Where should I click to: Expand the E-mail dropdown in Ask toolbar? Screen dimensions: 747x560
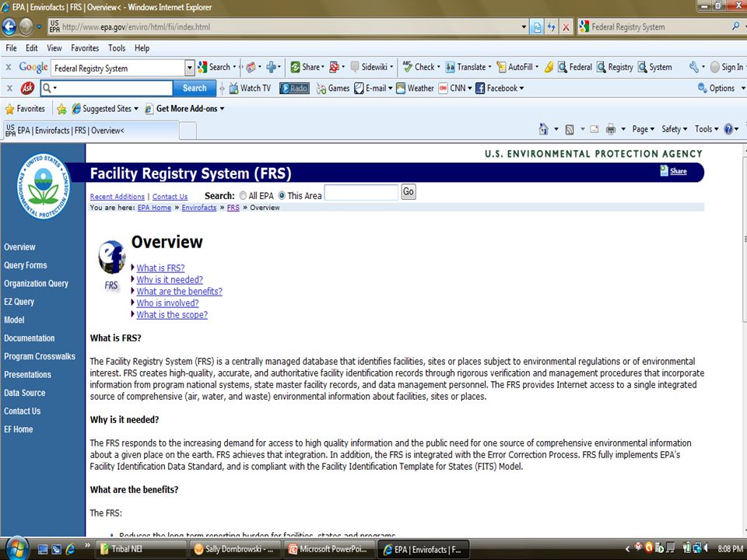click(x=390, y=88)
